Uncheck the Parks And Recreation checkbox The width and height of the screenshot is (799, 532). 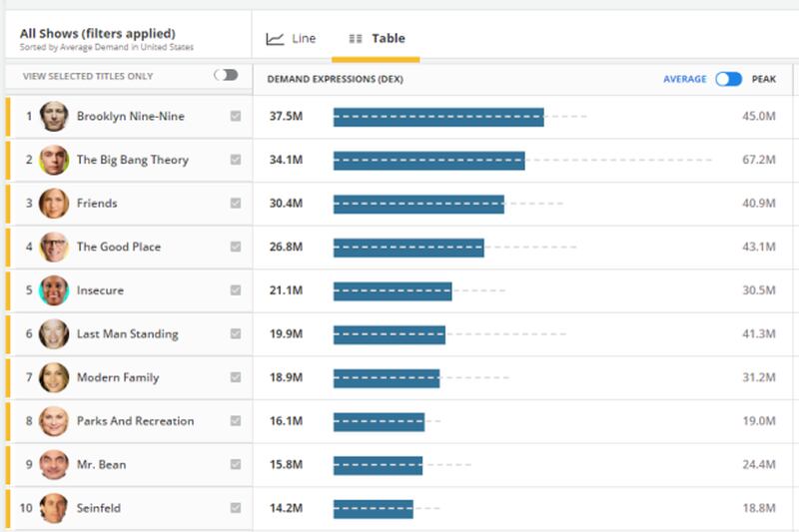(x=236, y=420)
